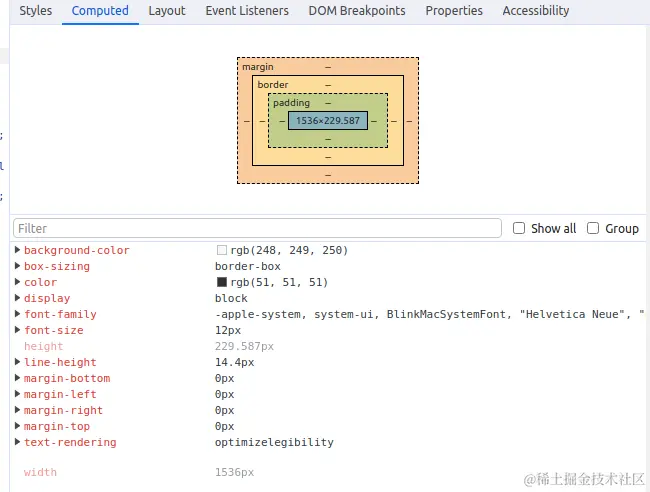Select the Computed tab

[100, 11]
